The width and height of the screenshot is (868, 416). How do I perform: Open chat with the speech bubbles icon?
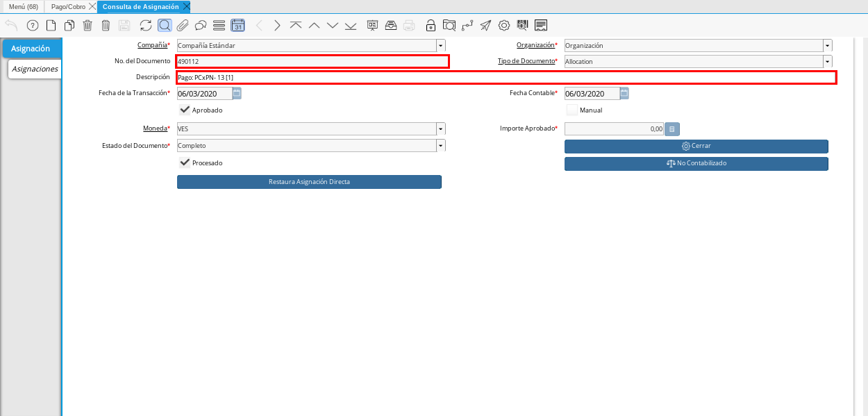tap(201, 26)
